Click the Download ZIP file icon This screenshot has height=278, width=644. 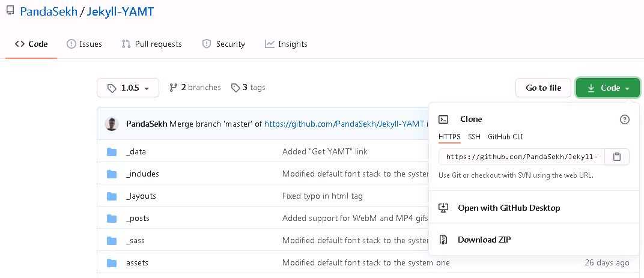(443, 240)
